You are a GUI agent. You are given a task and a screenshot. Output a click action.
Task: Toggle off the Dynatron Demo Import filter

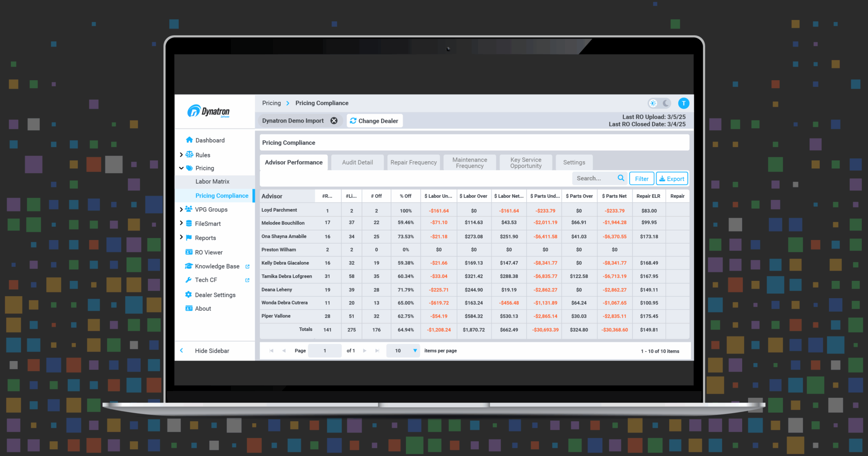pyautogui.click(x=334, y=120)
